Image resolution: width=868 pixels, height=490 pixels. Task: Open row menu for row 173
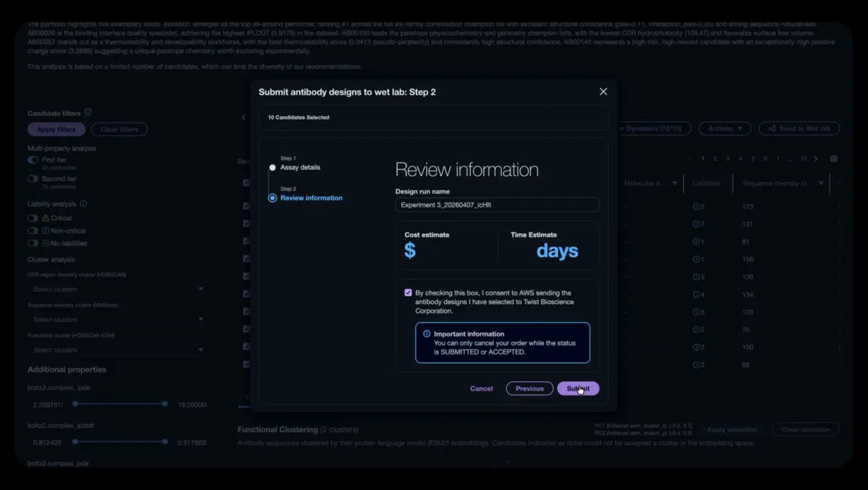[839, 206]
